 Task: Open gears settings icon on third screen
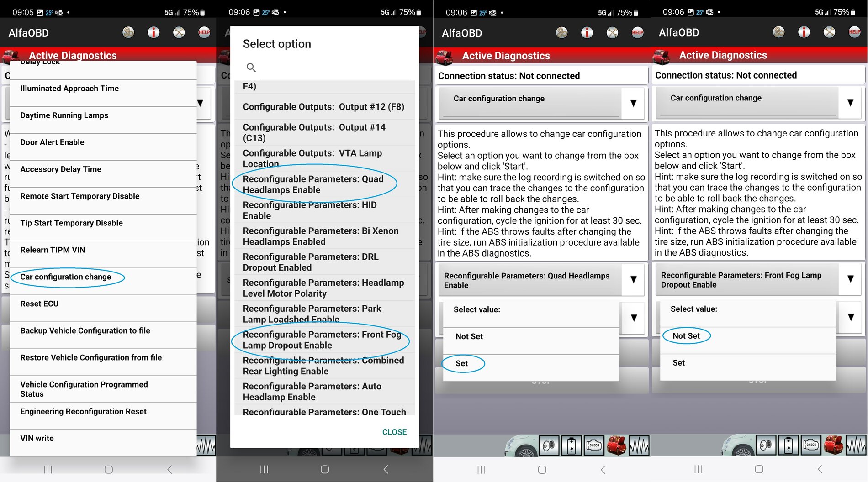pyautogui.click(x=561, y=32)
